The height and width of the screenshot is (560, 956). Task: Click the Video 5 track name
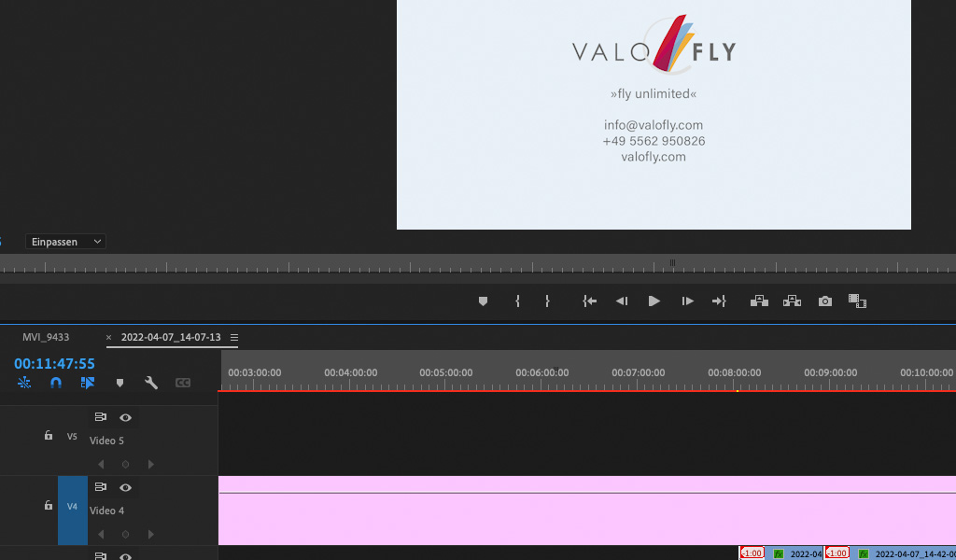click(106, 441)
